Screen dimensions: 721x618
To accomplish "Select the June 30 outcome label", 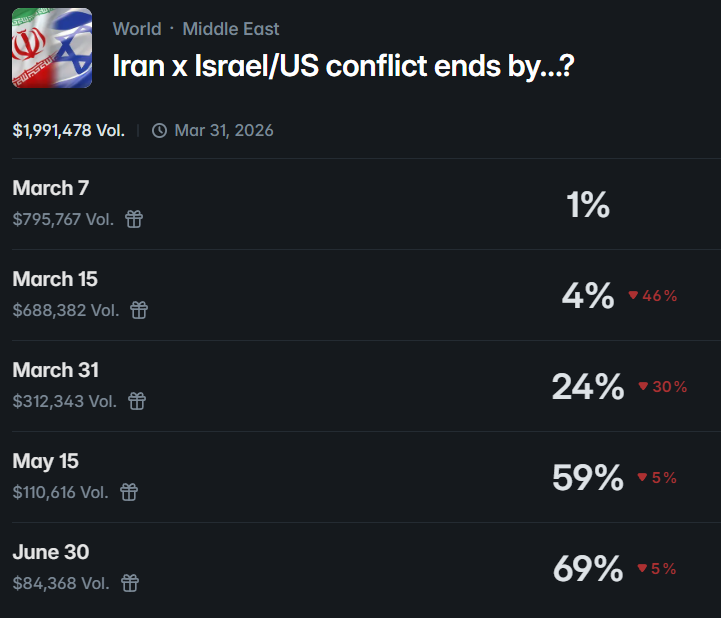I will [51, 552].
